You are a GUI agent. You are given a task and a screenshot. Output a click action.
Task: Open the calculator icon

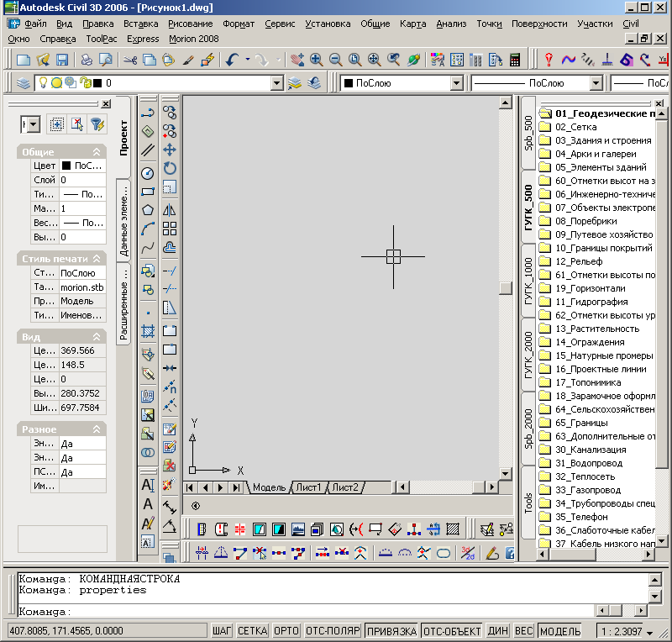click(x=515, y=60)
